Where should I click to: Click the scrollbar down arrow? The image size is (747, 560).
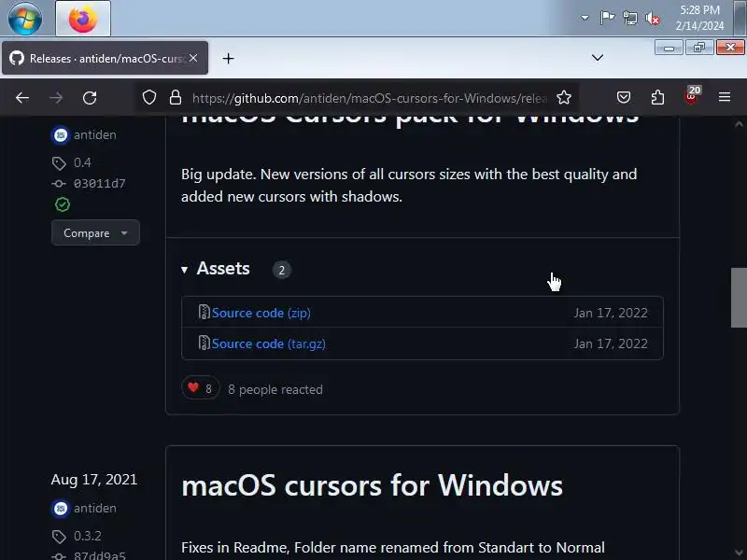pyautogui.click(x=739, y=553)
